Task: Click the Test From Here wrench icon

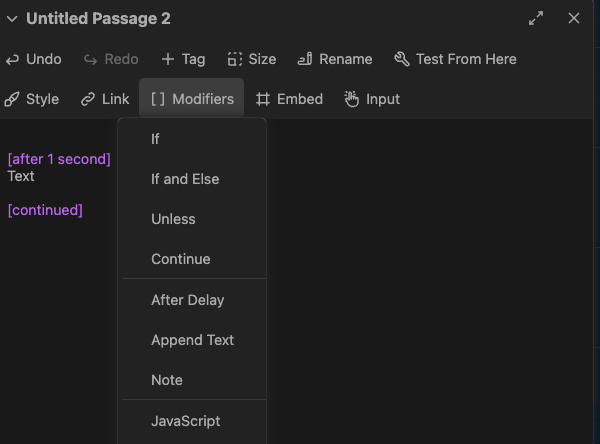Action: 402,60
